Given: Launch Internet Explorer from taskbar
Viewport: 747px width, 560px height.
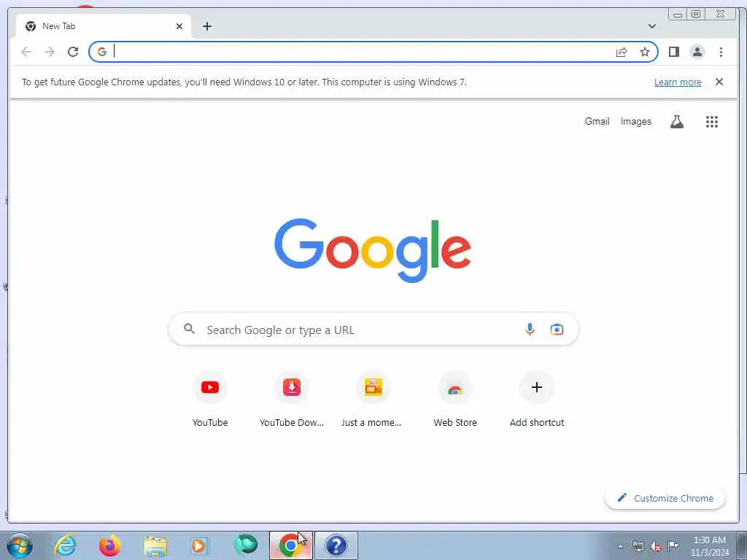Looking at the screenshot, I should point(65,545).
